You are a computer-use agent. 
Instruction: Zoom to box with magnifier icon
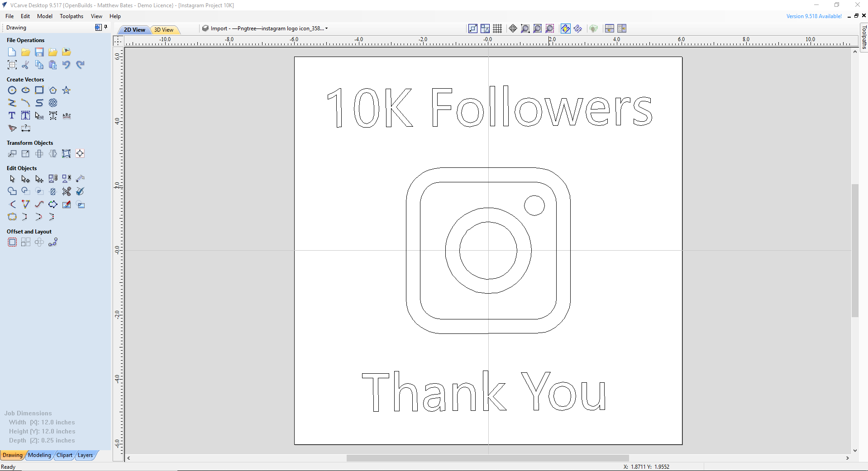click(x=525, y=29)
